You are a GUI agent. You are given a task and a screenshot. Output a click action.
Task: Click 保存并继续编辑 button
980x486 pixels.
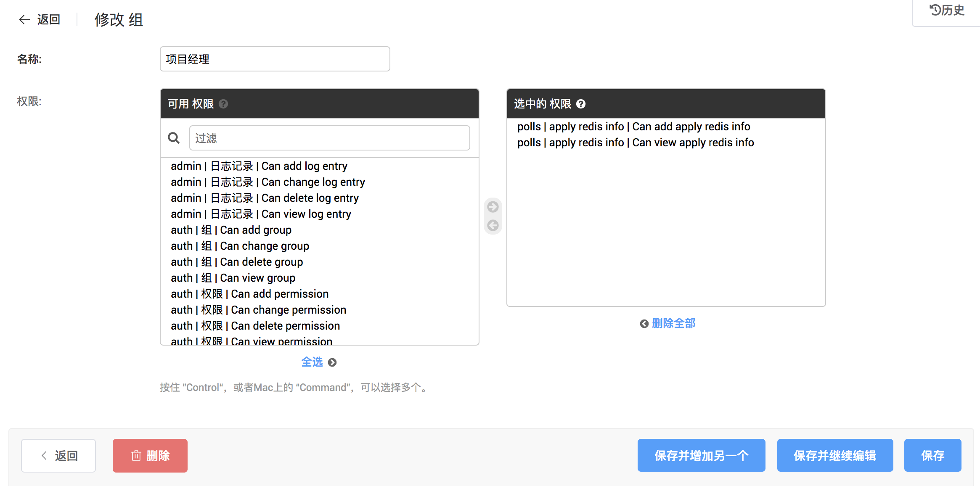pos(835,456)
